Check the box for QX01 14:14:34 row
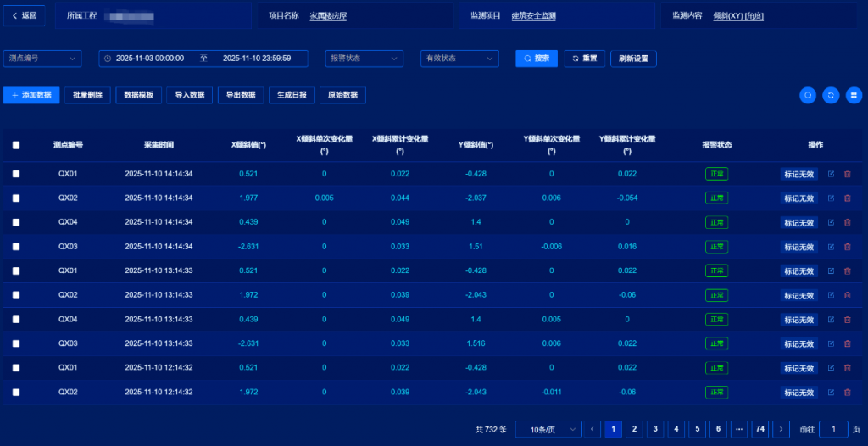Viewport: 868px width, 446px height. [x=16, y=174]
